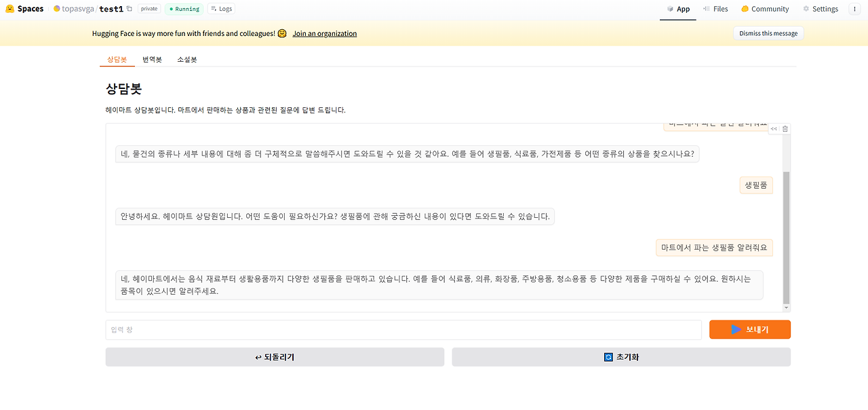The height and width of the screenshot is (410, 868).
Task: Click the App cube icon in the header
Action: [x=670, y=10]
